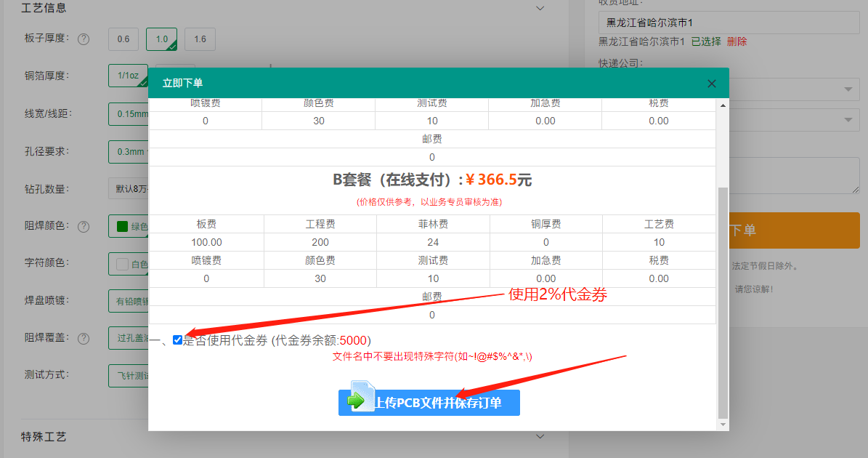Expand the 特殊工艺 section
868x458 pixels.
[x=540, y=436]
